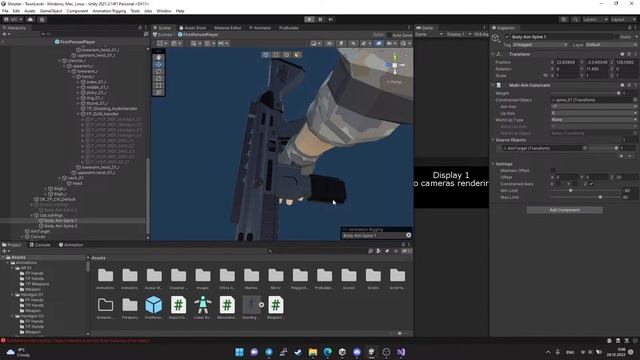Open the Thirdparty folder in Assets grid
Screen dimensions: 640x360
(x=130, y=305)
